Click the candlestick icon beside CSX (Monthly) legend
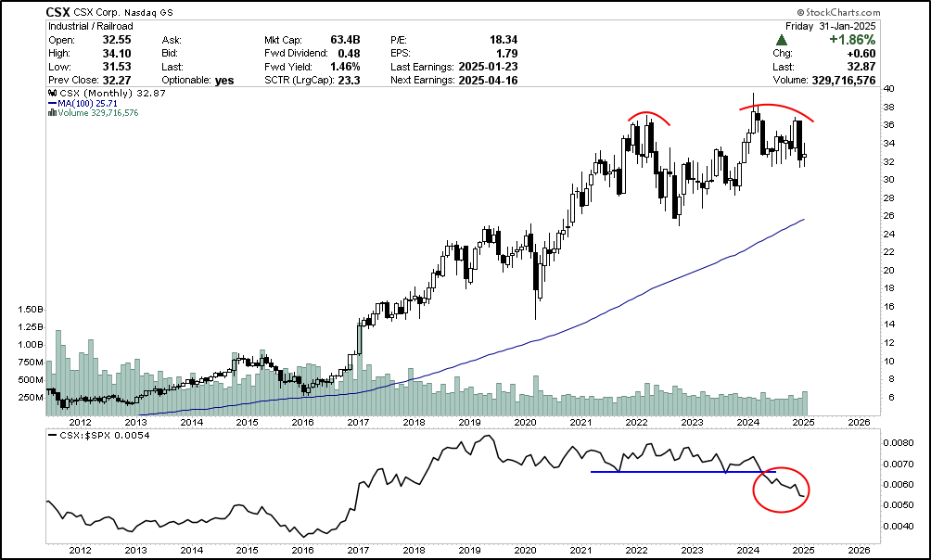Screen dimensions: 931x560 click(52, 94)
